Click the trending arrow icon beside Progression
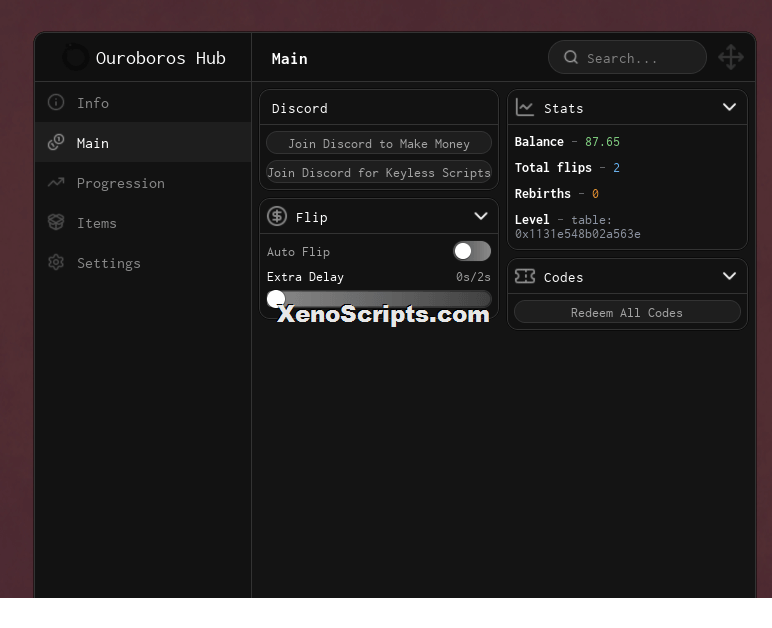The image size is (772, 628). [56, 183]
